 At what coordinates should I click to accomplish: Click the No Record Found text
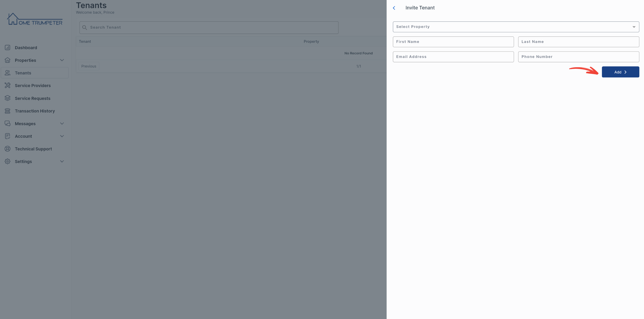coord(358,53)
